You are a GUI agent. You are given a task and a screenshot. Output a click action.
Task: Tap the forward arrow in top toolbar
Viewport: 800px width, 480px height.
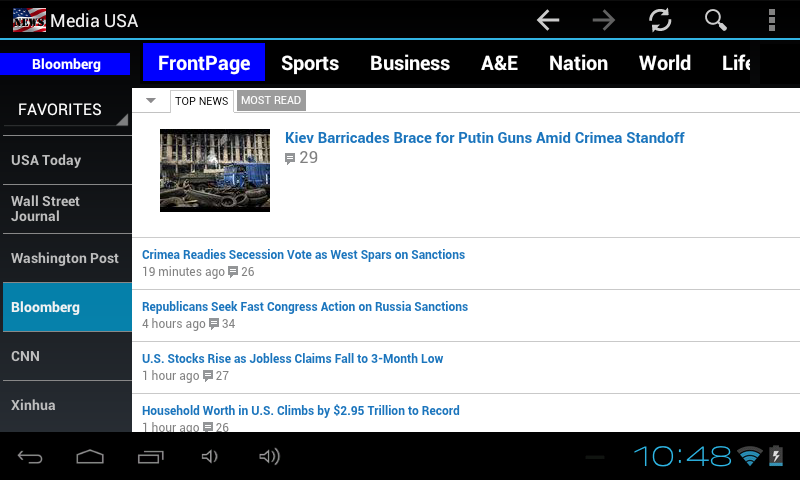click(603, 20)
